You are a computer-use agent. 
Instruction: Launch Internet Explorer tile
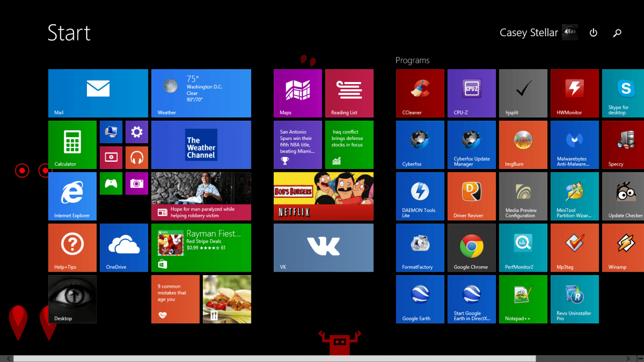click(x=72, y=196)
